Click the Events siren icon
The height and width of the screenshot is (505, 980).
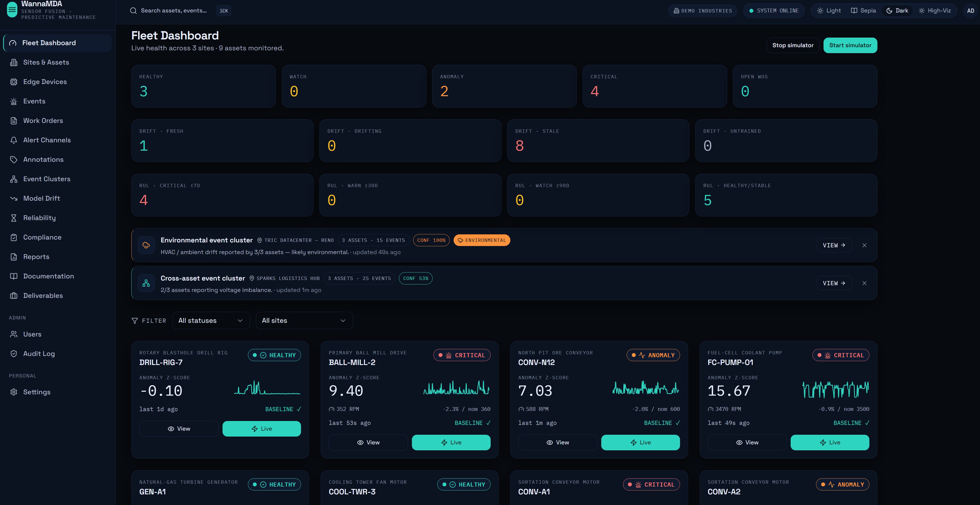click(x=14, y=101)
